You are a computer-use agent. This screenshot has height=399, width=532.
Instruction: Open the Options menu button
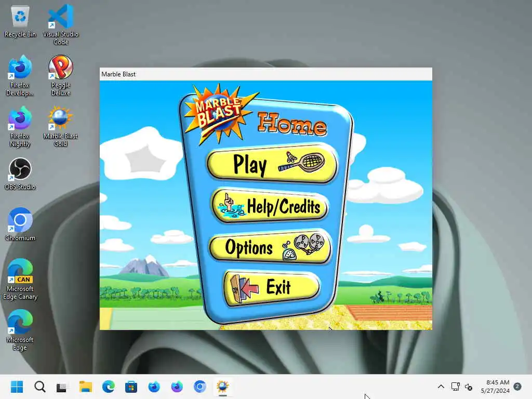(x=270, y=247)
